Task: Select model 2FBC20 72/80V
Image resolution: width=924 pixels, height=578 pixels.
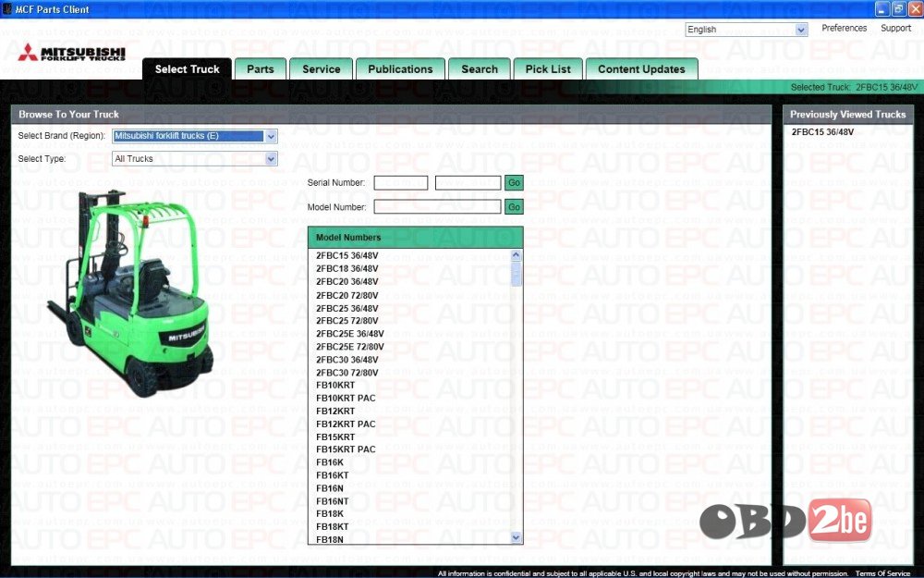Action: tap(347, 296)
